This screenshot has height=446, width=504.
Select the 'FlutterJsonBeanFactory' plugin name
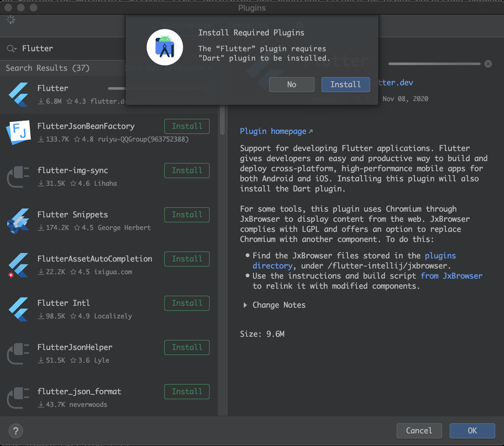click(x=86, y=126)
